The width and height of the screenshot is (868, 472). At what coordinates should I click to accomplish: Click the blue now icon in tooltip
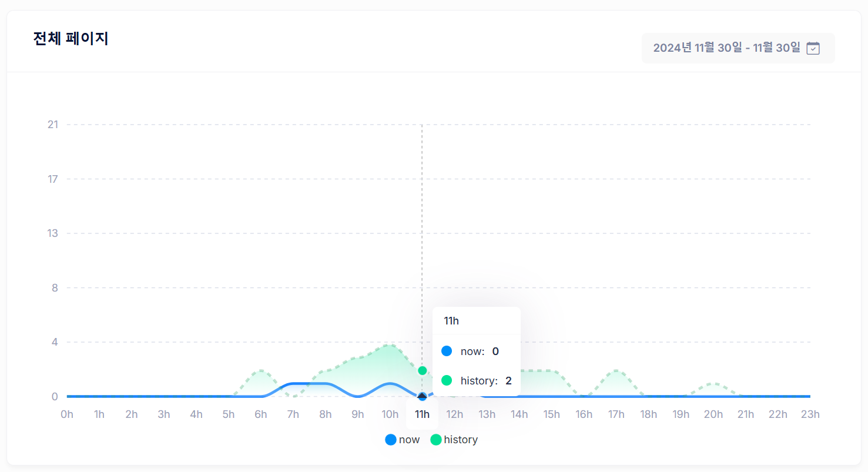[447, 351]
